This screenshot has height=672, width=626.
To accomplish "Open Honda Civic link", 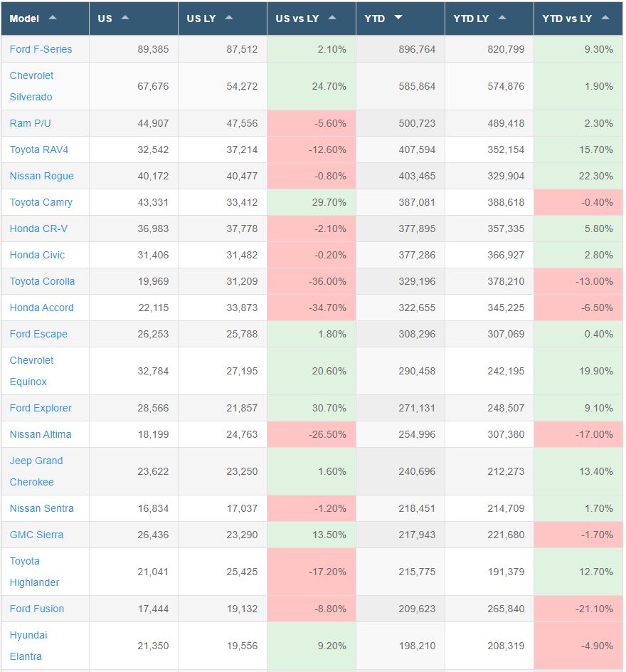I will [x=37, y=255].
